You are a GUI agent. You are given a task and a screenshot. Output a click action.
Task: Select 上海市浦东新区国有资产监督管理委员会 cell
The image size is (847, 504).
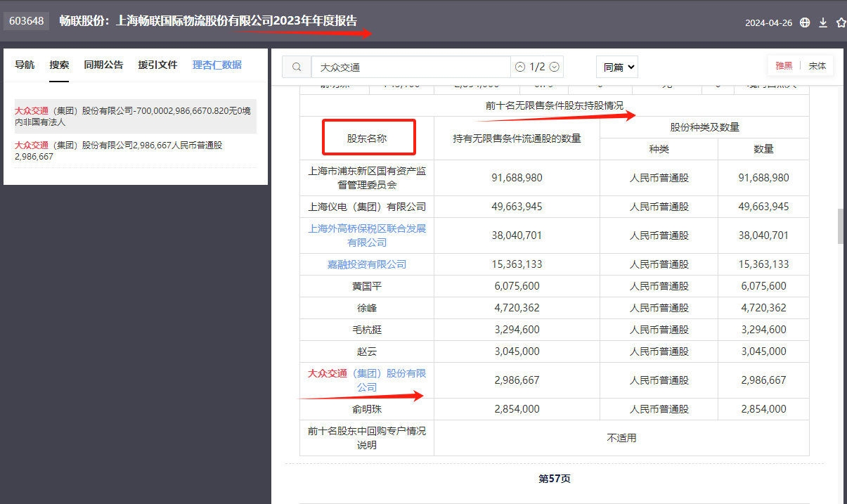[367, 178]
